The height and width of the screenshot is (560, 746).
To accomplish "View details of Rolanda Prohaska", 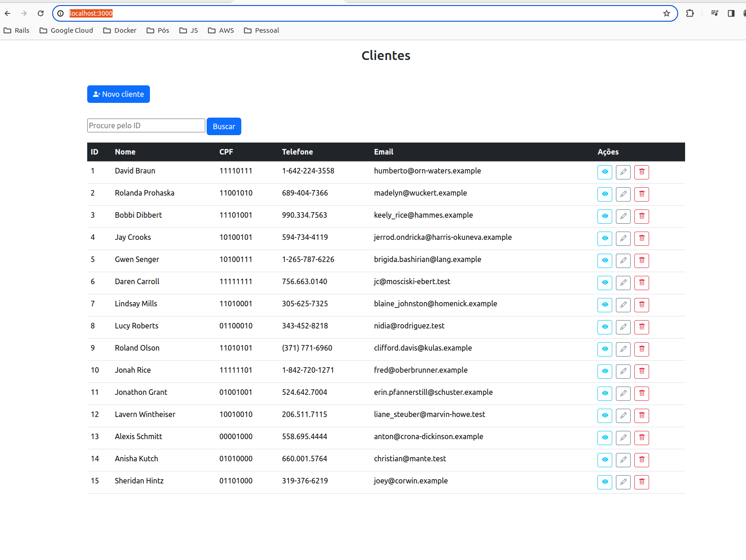I will (x=604, y=194).
